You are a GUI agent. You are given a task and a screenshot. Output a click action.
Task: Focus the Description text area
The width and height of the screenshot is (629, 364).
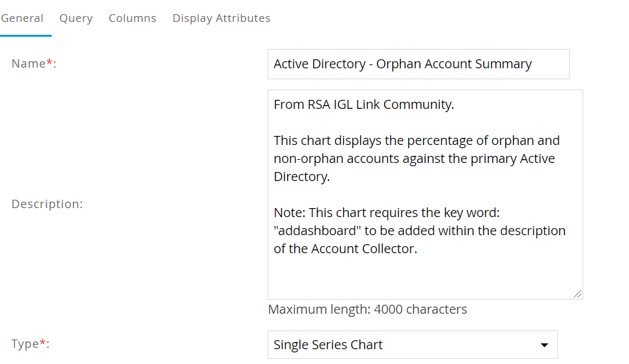tap(424, 193)
